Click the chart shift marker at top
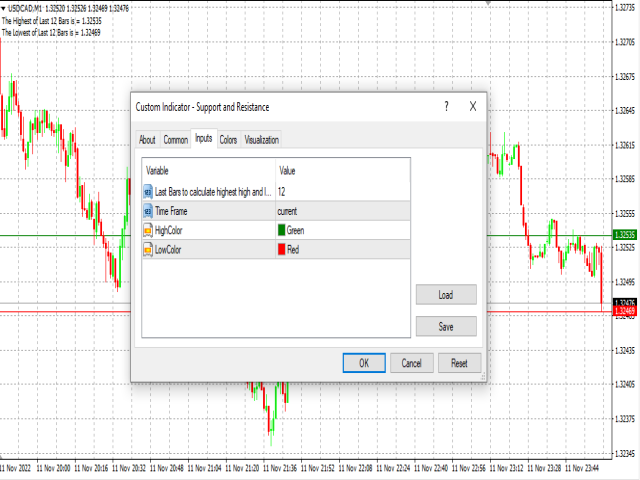 click(x=488, y=2)
